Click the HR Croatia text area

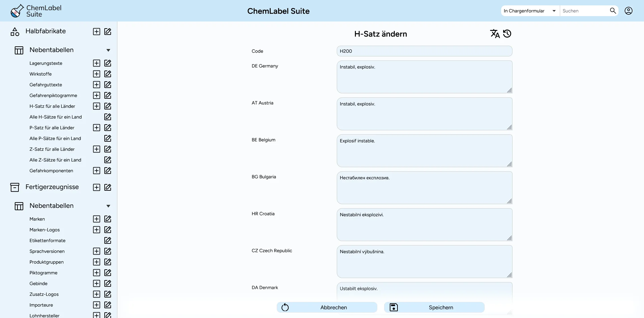pos(424,225)
